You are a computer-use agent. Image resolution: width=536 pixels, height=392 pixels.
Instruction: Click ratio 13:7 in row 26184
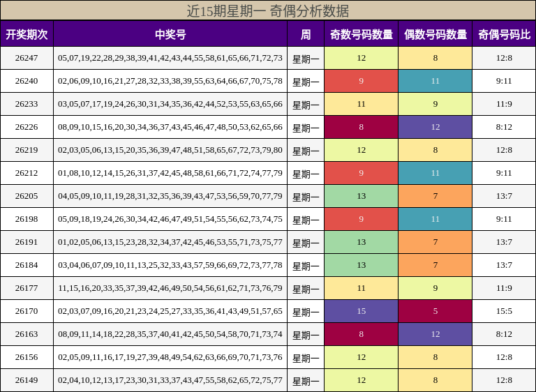click(504, 265)
